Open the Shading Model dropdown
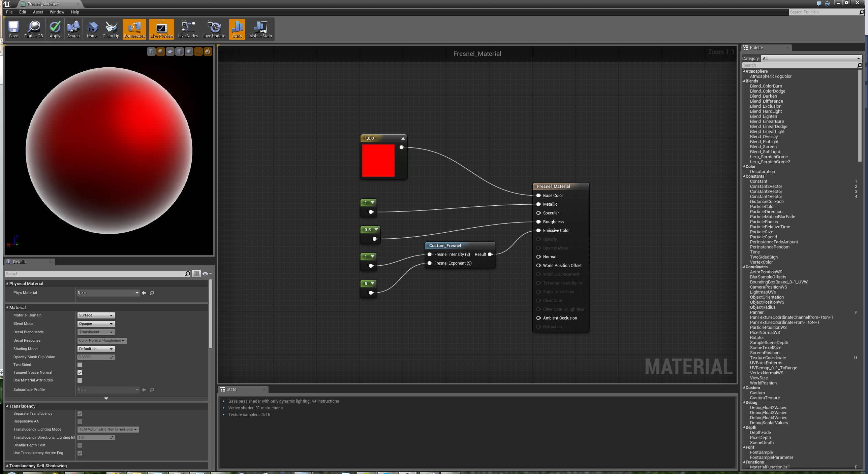This screenshot has height=474, width=868. pyautogui.click(x=96, y=349)
